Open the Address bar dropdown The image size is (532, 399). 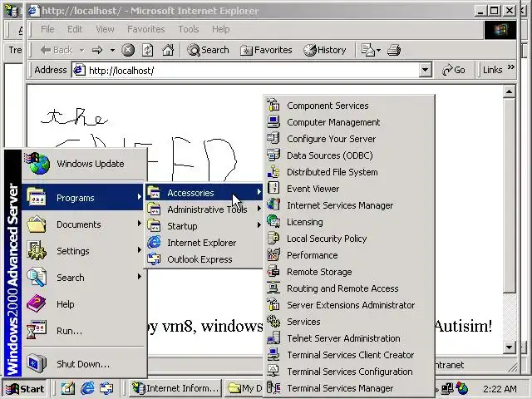coord(425,70)
